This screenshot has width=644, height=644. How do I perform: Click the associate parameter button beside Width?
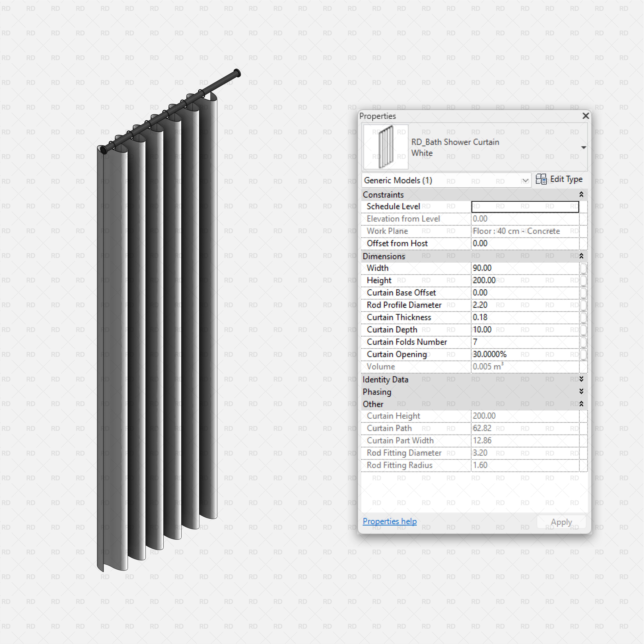point(583,268)
